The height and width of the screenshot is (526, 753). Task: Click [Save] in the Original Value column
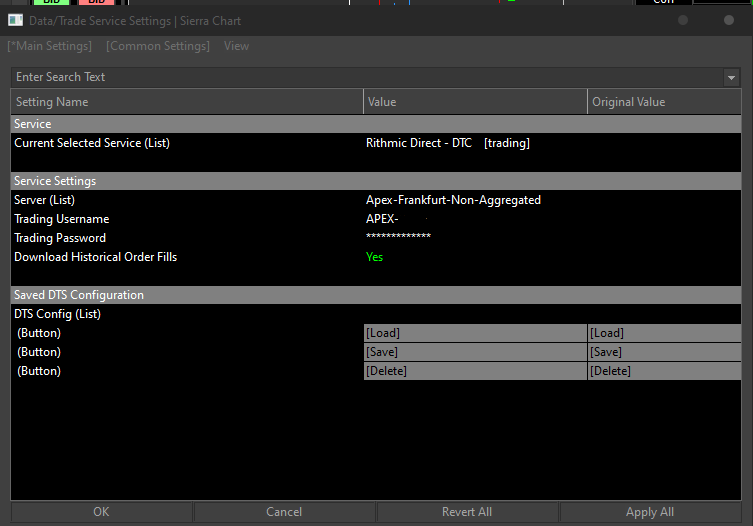pyautogui.click(x=665, y=352)
